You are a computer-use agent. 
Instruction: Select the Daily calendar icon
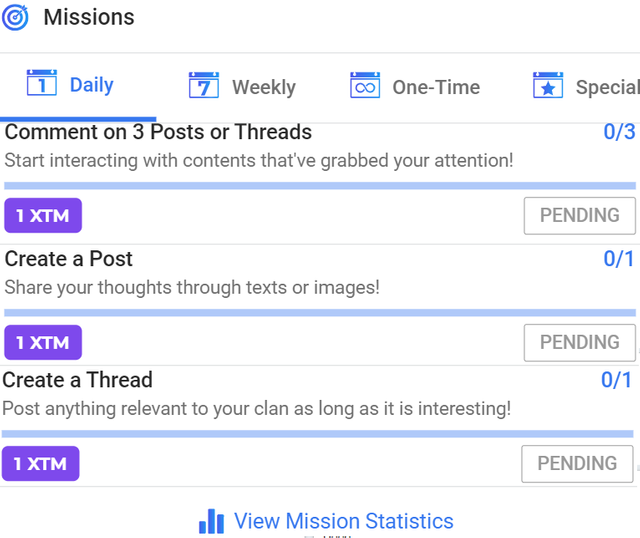coord(42,83)
